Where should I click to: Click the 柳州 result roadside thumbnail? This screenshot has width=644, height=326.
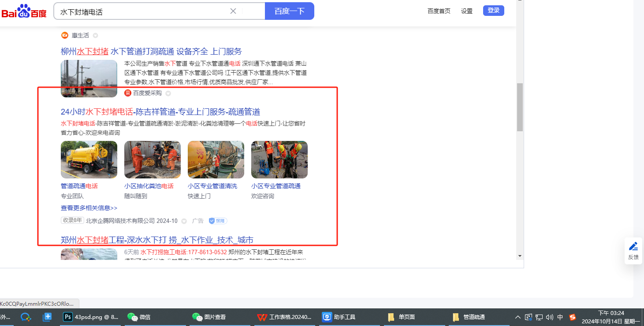pos(89,78)
